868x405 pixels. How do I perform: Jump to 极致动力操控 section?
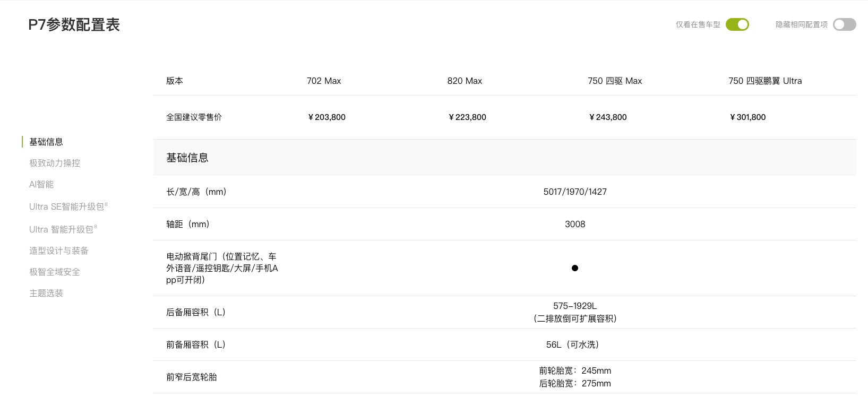(x=55, y=163)
